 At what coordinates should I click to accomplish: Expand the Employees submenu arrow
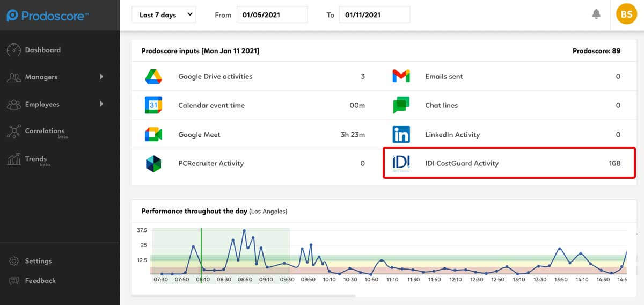click(101, 104)
